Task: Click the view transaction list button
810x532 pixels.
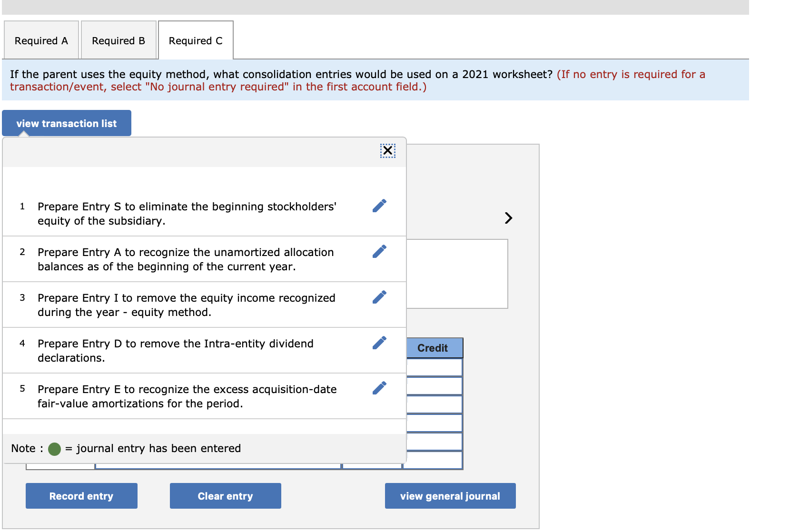Action: coord(67,123)
